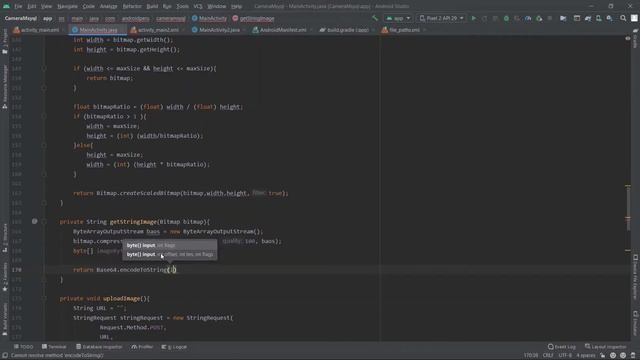
Task: Open the Terminal tool window
Action: pyautogui.click(x=54, y=347)
